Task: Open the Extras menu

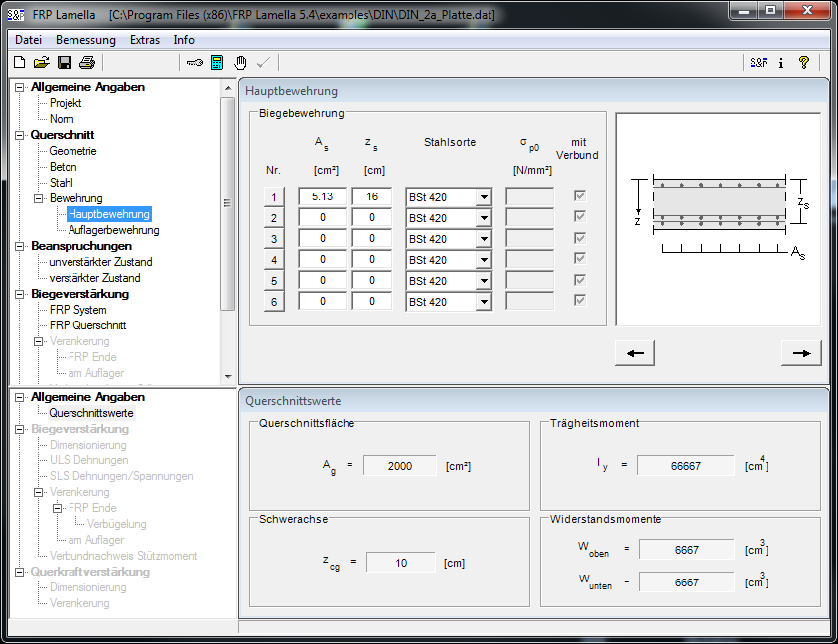Action: [x=144, y=40]
